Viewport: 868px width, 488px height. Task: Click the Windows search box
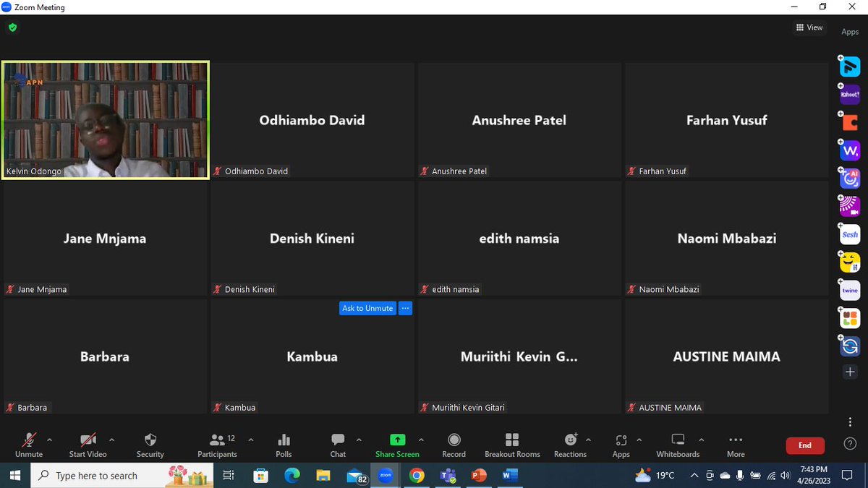122,476
